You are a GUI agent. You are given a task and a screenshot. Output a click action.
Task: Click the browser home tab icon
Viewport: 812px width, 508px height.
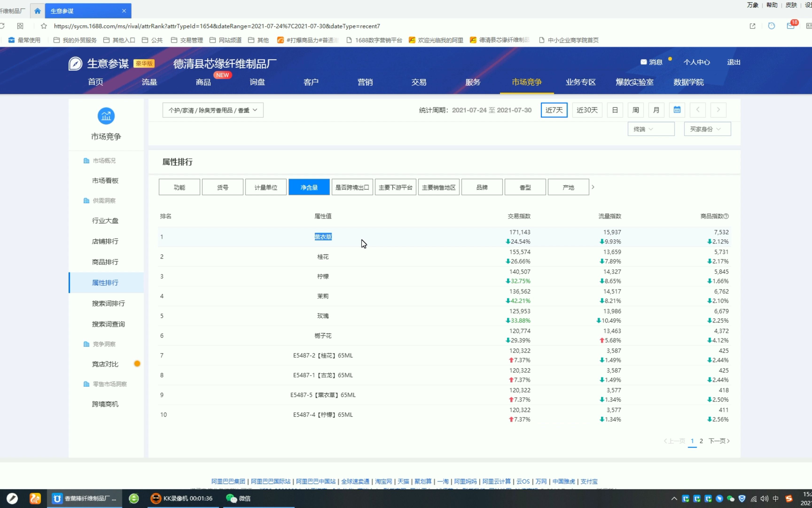point(38,11)
